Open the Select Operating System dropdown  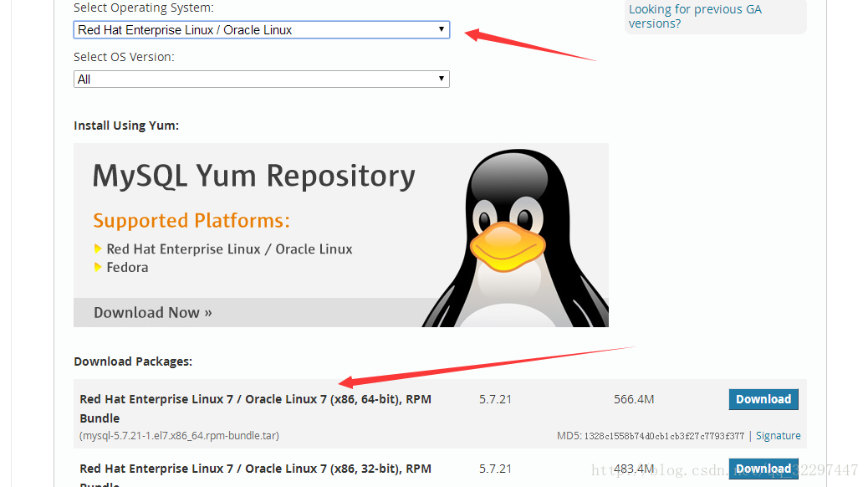coord(261,30)
